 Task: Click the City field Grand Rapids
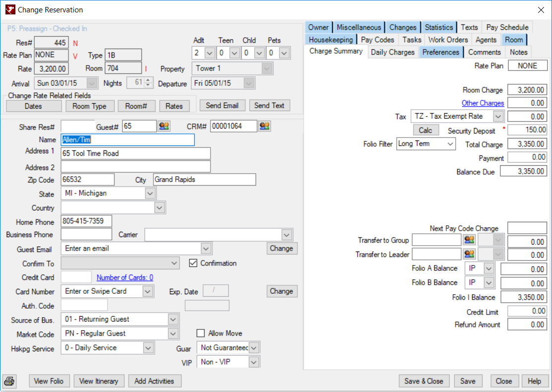[x=205, y=180]
